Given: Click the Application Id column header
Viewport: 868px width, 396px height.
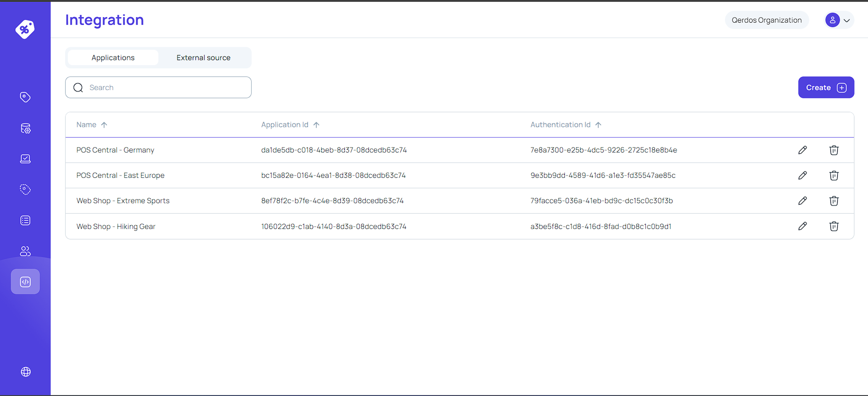Looking at the screenshot, I should [x=285, y=125].
